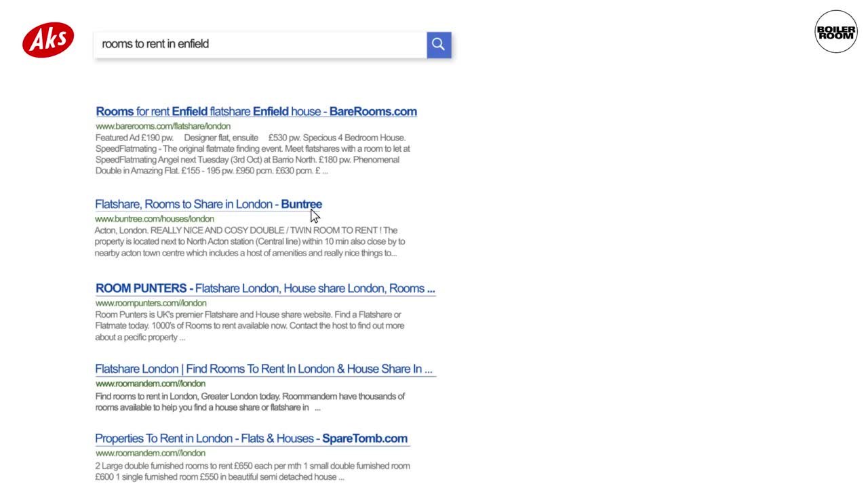Viewport: 868px width, 488px height.
Task: Open the BareRooms.com result title
Action: tap(256, 112)
